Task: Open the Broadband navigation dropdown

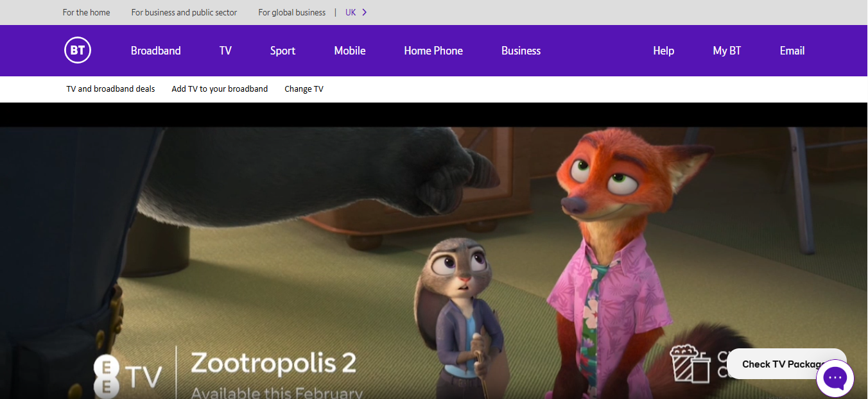Action: pyautogui.click(x=155, y=50)
